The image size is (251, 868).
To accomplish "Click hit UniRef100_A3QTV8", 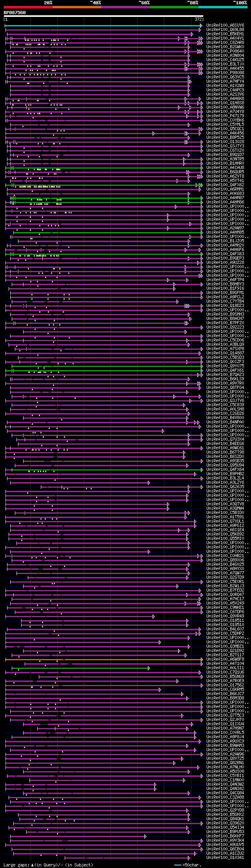I will point(225,504).
